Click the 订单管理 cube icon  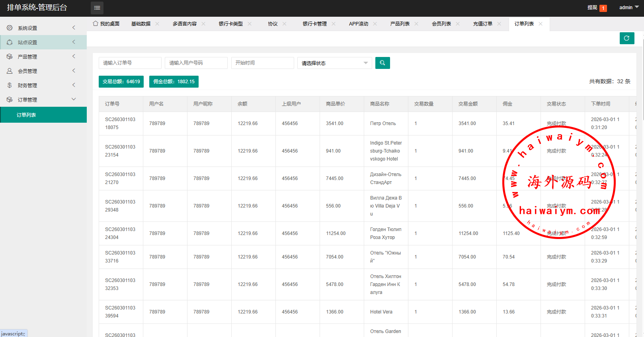[x=10, y=100]
